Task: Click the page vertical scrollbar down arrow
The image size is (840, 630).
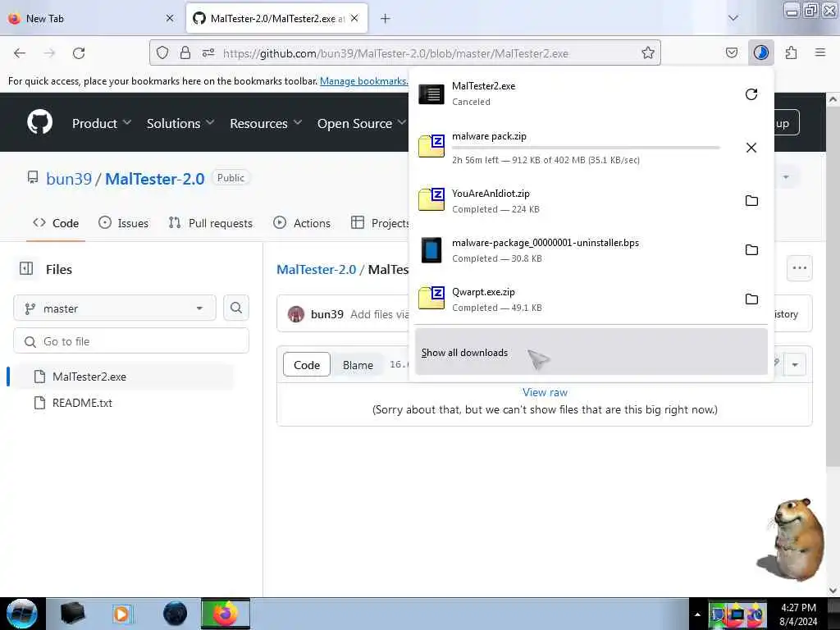Action: 833,591
